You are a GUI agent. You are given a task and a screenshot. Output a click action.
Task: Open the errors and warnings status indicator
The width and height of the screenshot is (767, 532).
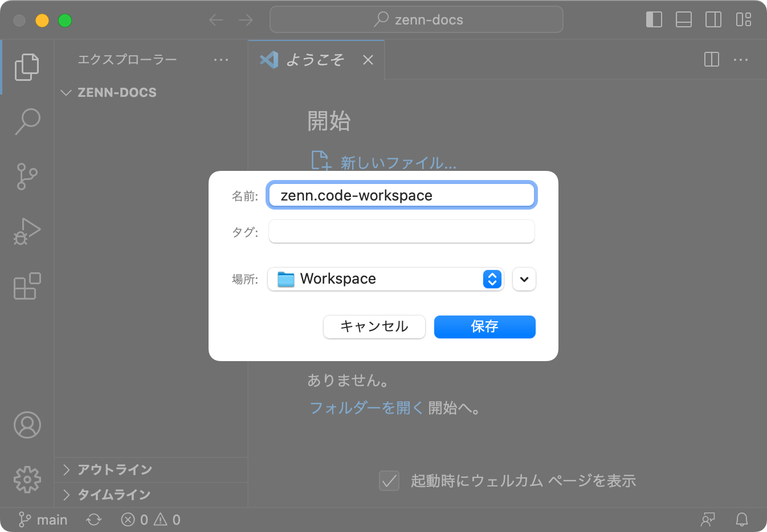tap(151, 520)
